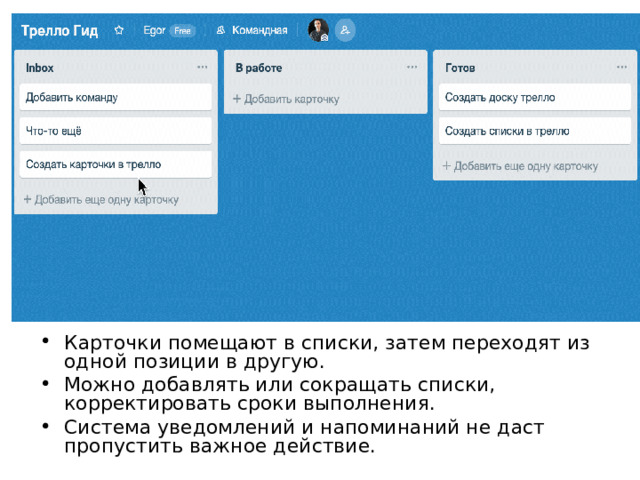Select the Inbox list title
Viewport: 640px width, 480px height.
(40, 68)
